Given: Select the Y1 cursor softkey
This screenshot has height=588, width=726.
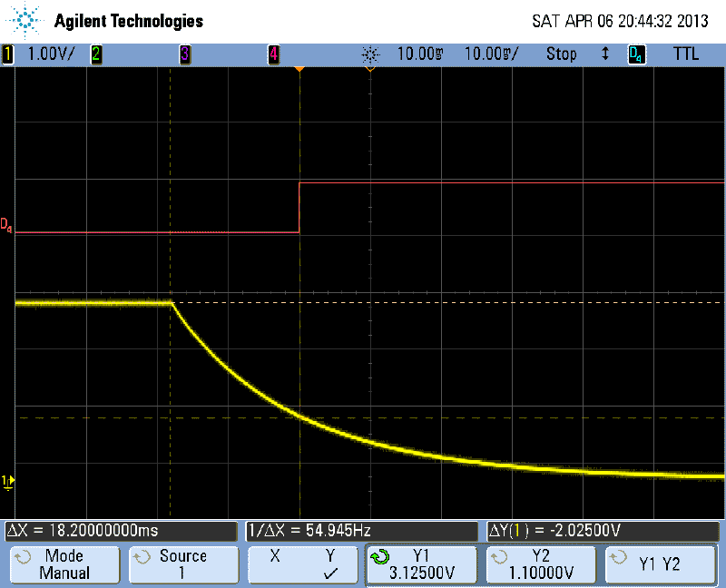Looking at the screenshot, I should [421, 563].
